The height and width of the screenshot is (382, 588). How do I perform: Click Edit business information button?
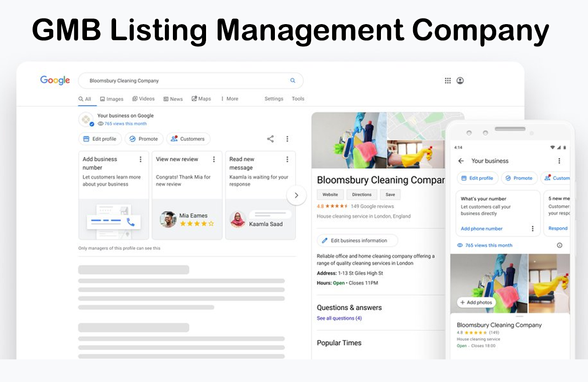pos(357,241)
